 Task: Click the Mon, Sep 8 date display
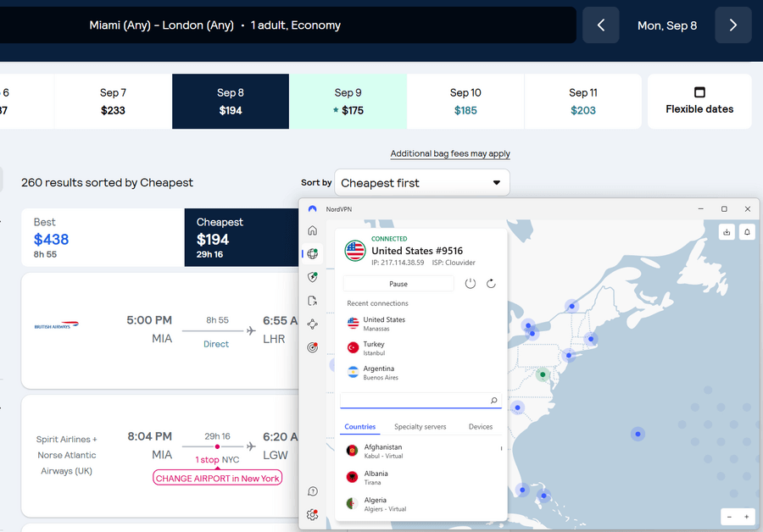667,25
